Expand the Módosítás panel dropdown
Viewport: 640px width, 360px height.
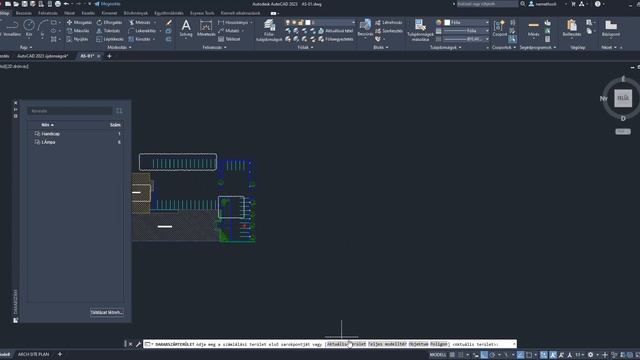click(x=119, y=47)
